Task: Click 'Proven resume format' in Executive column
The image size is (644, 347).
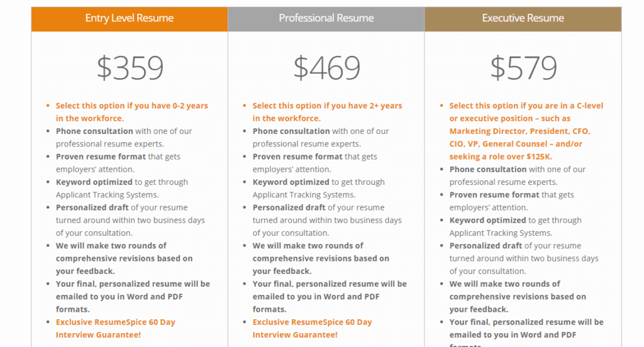Action: pos(494,195)
